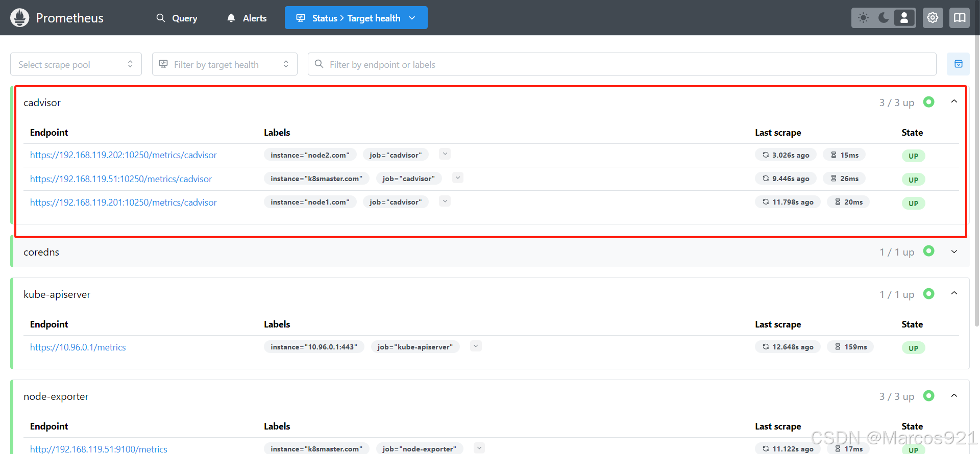Screen dimensions: 980x454
Task: Expand labels for kube-apiserver row
Action: (476, 346)
